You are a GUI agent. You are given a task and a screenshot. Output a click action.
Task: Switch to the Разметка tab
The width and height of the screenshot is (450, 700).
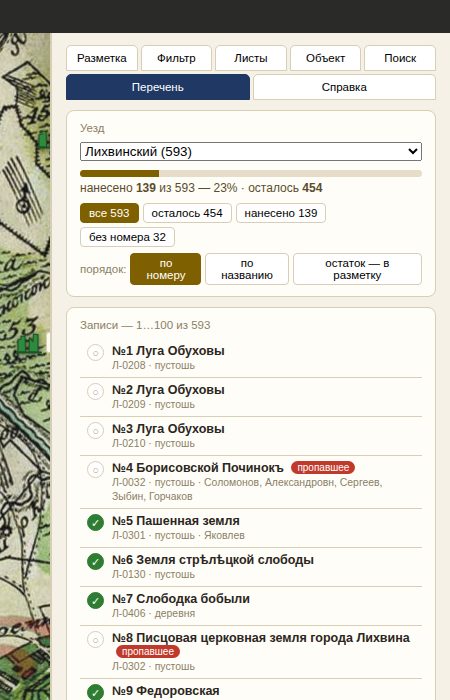[x=102, y=58]
